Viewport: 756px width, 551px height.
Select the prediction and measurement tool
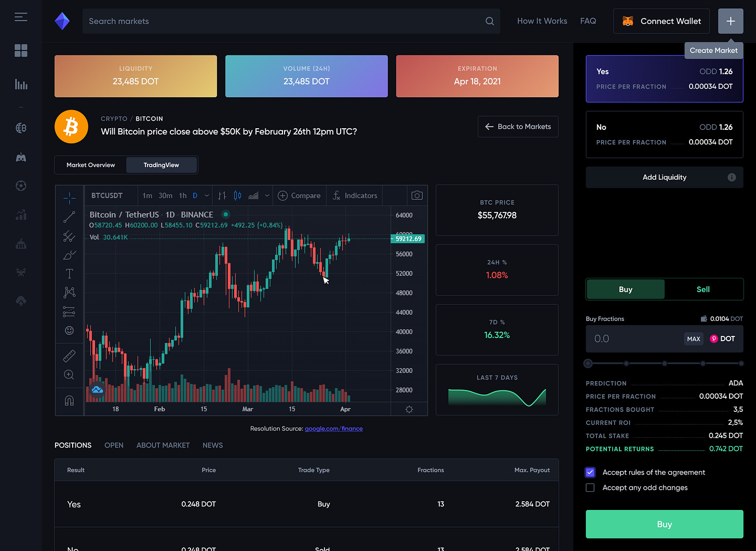coord(69,312)
